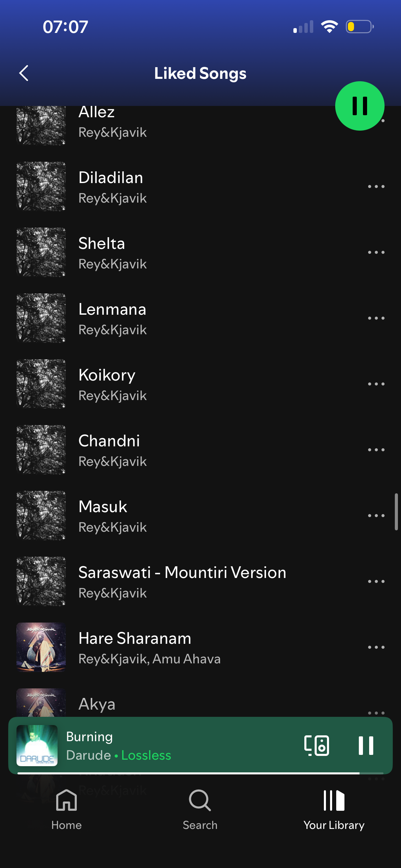Open the connect to device icon
Image resolution: width=401 pixels, height=868 pixels.
click(317, 745)
